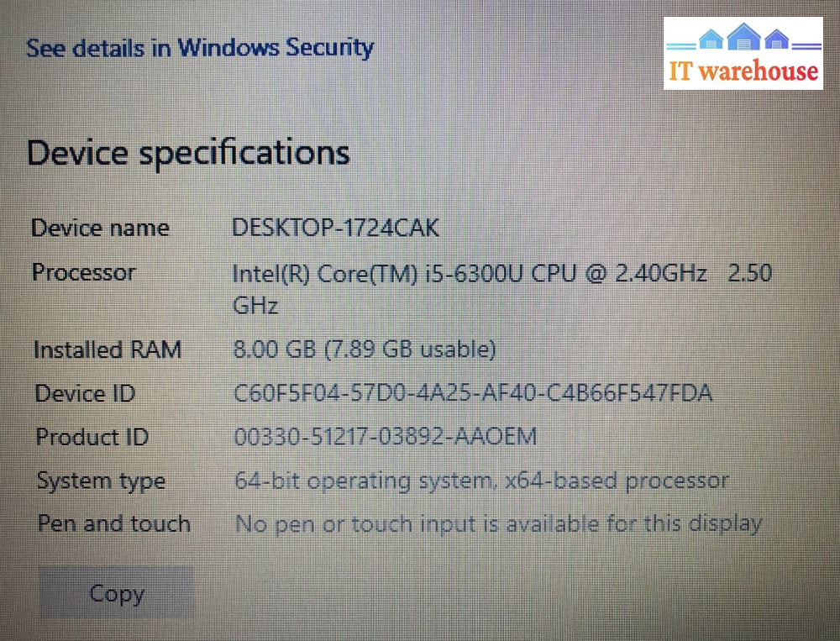840x641 pixels.
Task: Click the Processor label
Action: point(83,272)
